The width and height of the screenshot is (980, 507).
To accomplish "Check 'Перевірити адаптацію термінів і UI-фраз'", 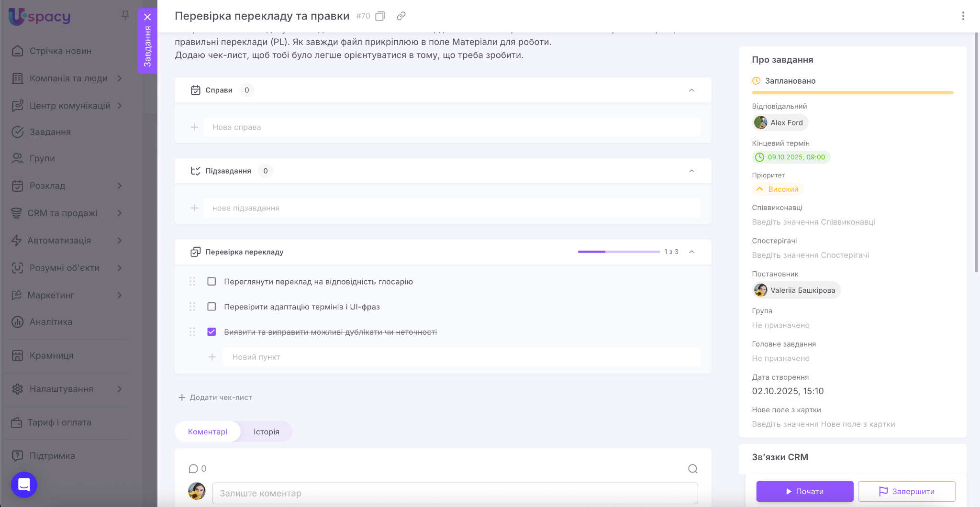I will click(212, 307).
